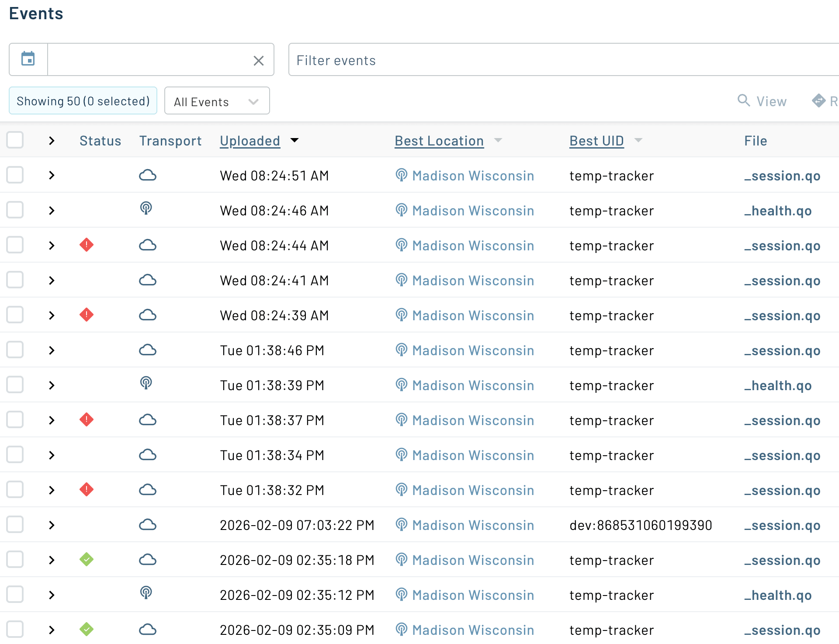Expand the 2026-02-09 02:35:12 PM event row
Image resolution: width=839 pixels, height=644 pixels.
(x=52, y=595)
